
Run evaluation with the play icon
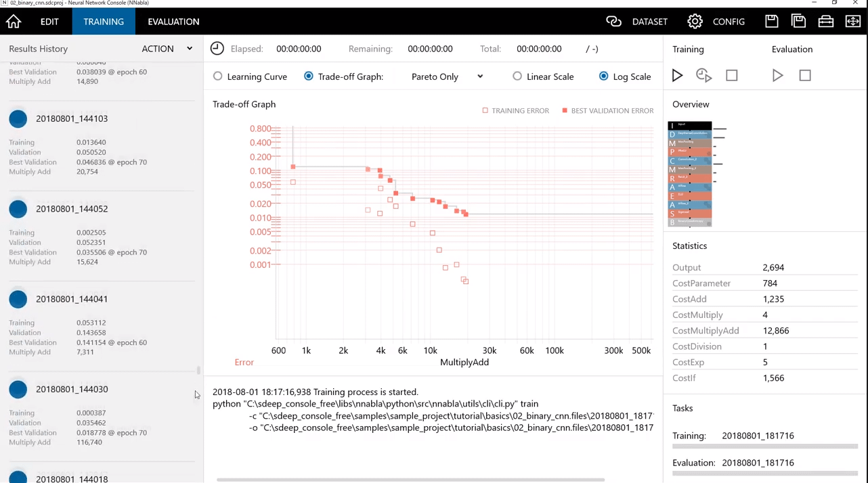[777, 75]
